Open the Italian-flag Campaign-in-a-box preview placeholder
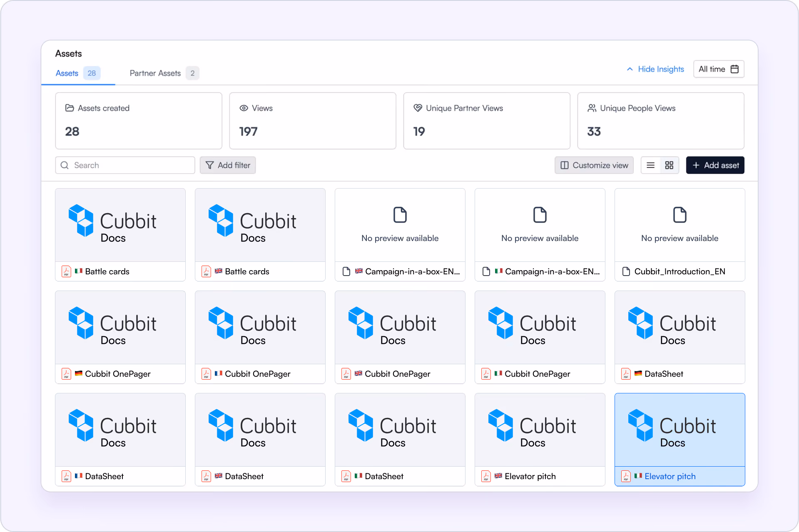The width and height of the screenshot is (799, 532). [540, 225]
